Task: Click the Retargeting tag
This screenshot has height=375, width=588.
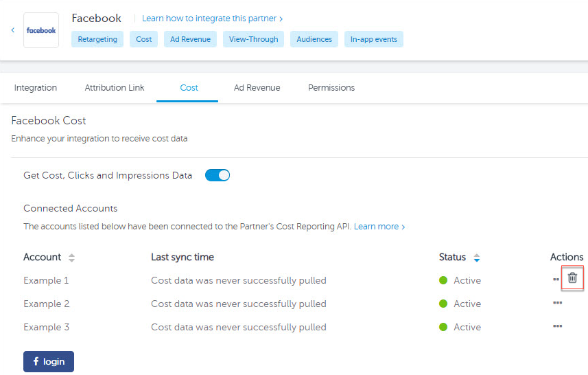Action: click(97, 39)
